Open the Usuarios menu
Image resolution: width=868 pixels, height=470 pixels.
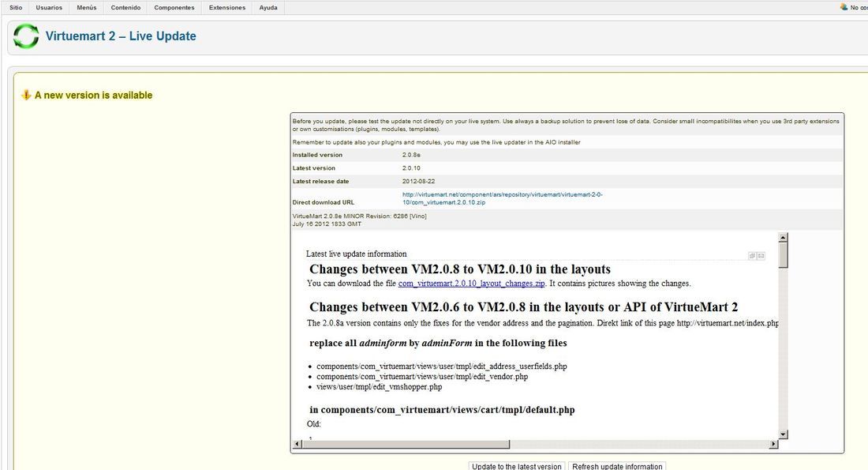[49, 8]
